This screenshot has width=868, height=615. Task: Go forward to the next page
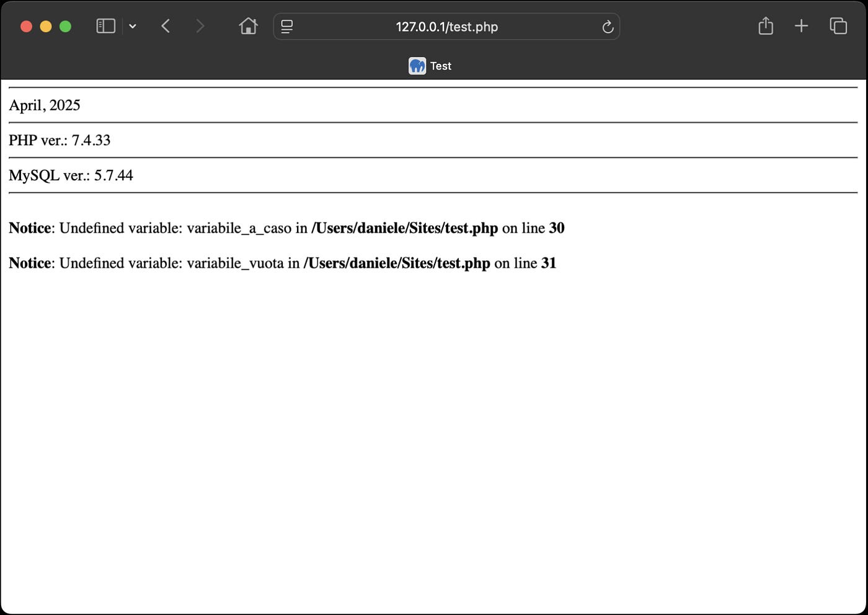(200, 26)
